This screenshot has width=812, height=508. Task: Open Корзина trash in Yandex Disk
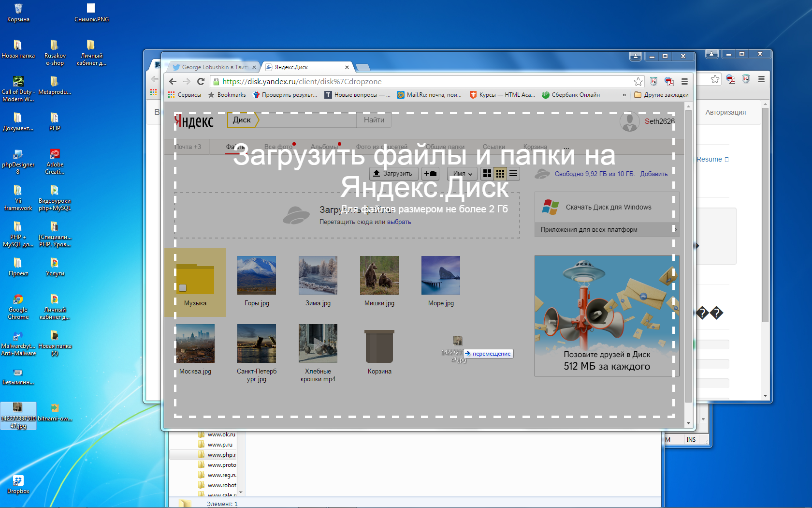click(x=379, y=352)
